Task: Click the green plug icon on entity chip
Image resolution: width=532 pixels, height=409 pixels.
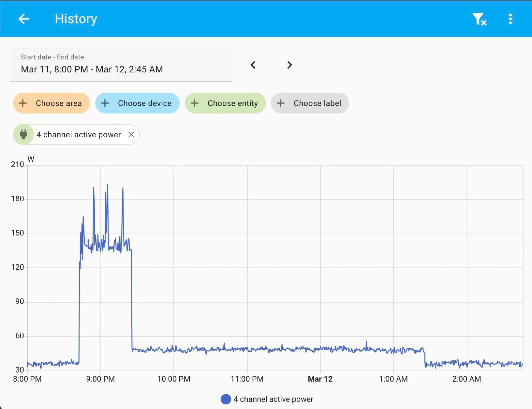Action: pos(23,134)
